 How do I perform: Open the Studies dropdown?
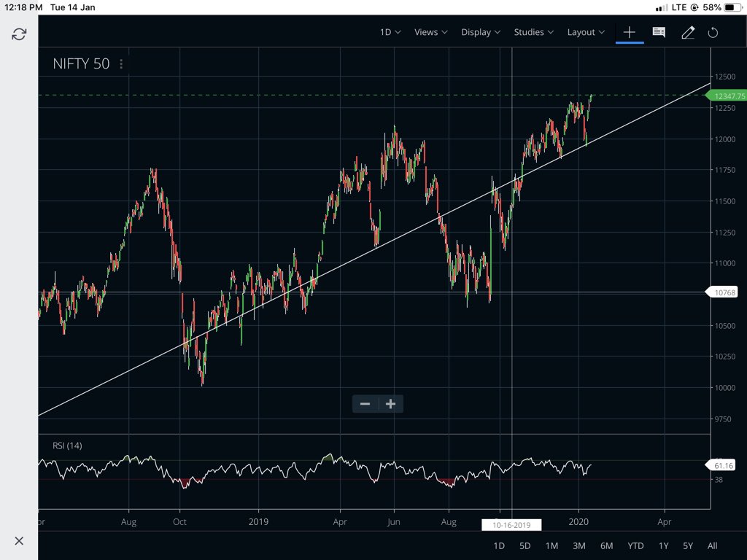pos(533,32)
